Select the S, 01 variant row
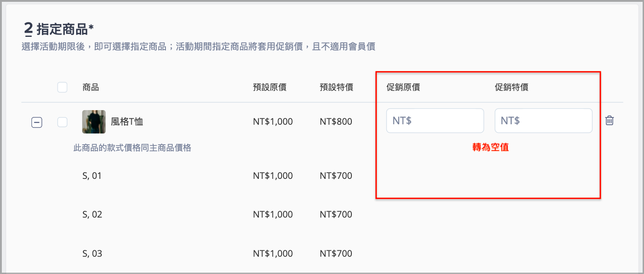 92,176
